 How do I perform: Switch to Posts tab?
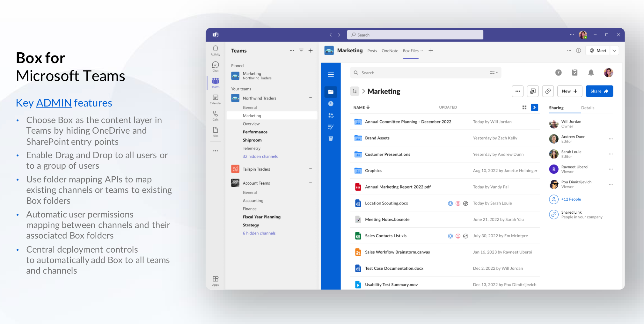pos(372,51)
